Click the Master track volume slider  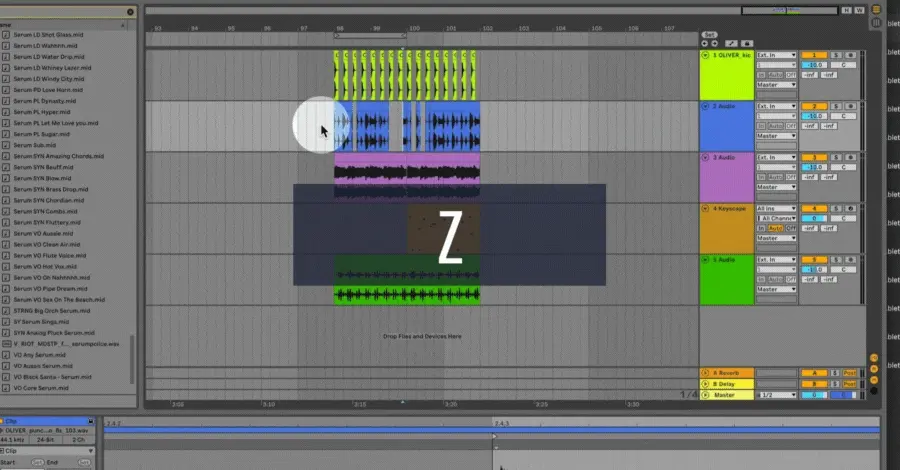814,395
